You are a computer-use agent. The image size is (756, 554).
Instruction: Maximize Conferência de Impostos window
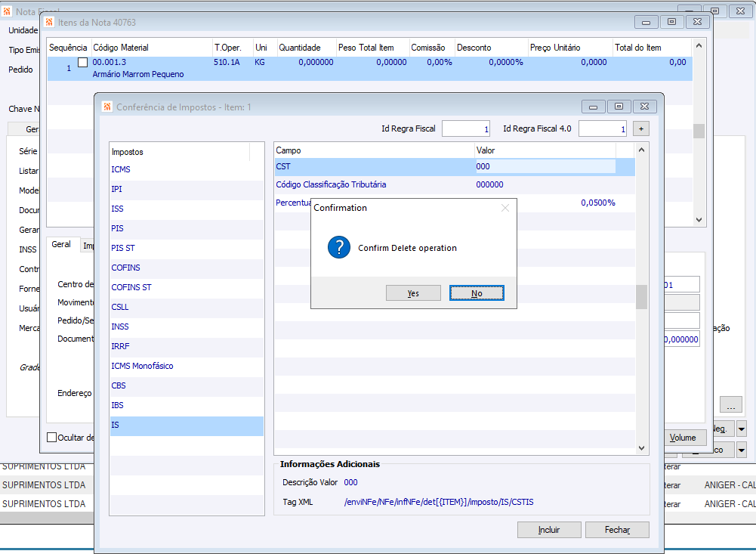click(619, 107)
